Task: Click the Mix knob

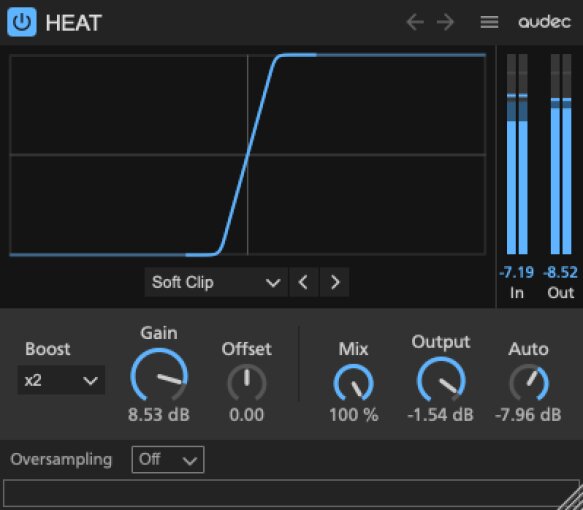Action: [x=354, y=383]
